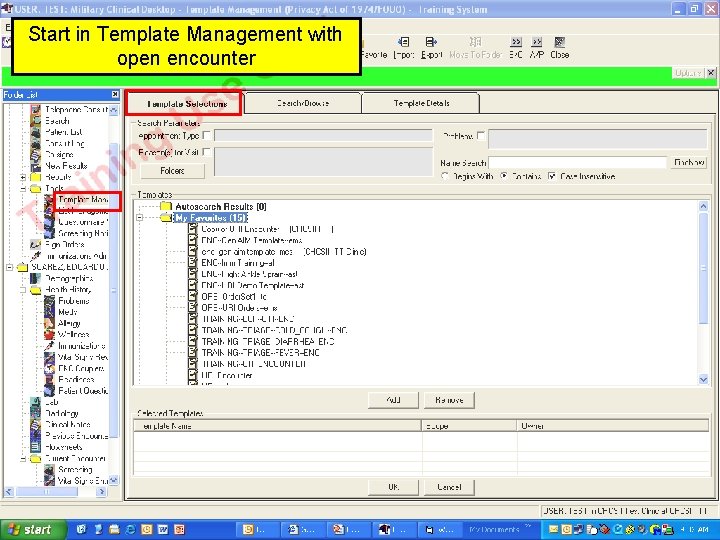
Task: Open Demographics module icon
Action: point(35,279)
